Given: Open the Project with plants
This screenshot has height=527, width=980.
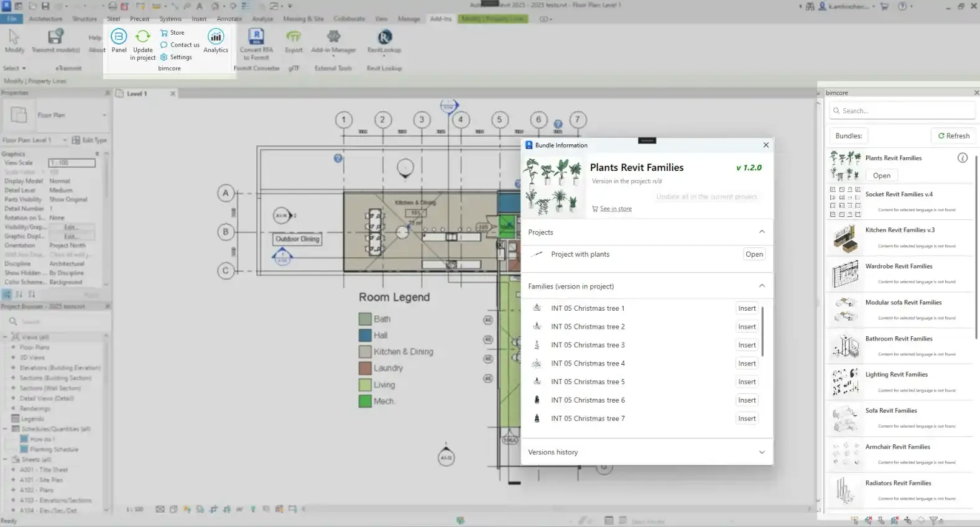Looking at the screenshot, I should [x=754, y=254].
